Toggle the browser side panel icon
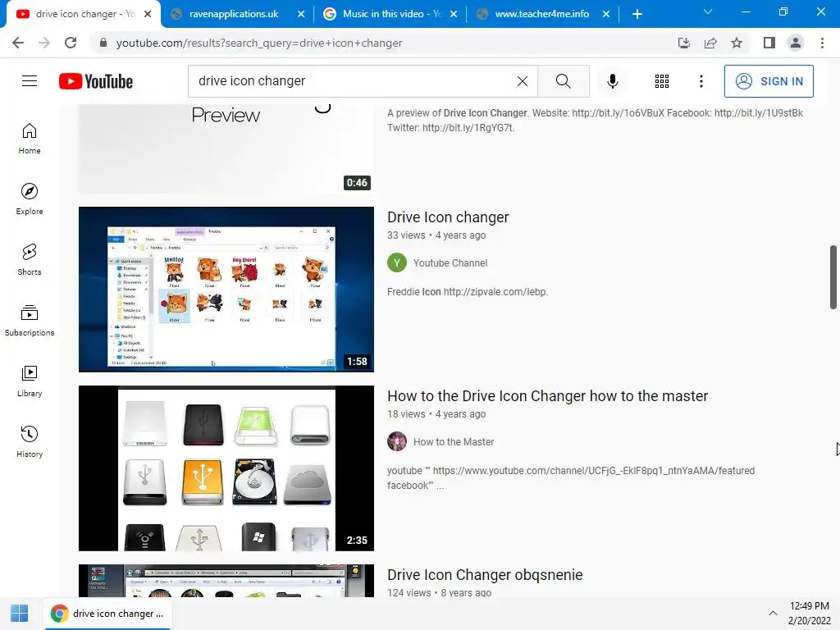Image resolution: width=840 pixels, height=630 pixels. click(x=769, y=43)
